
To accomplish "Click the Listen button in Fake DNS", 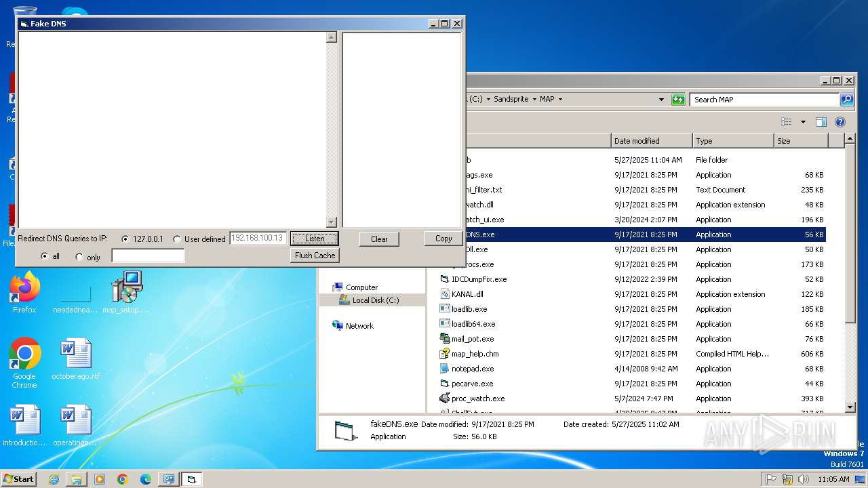I will pos(315,239).
